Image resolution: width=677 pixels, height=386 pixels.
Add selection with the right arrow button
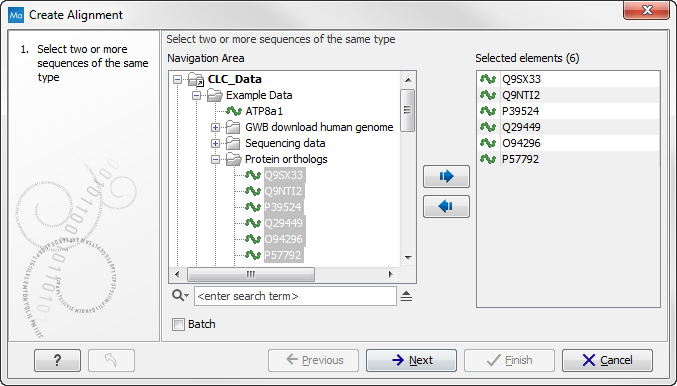pos(446,176)
